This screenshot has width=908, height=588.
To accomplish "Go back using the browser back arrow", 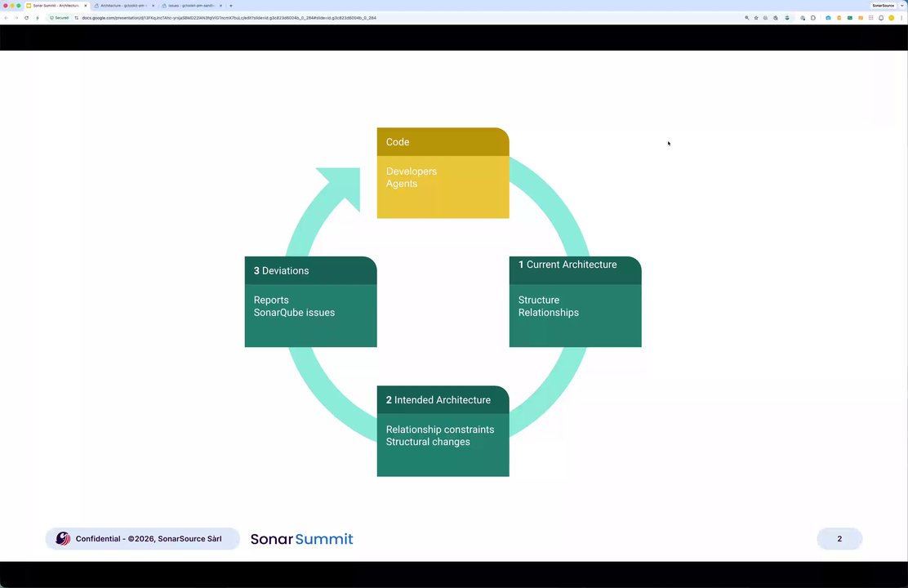I will [x=6, y=18].
